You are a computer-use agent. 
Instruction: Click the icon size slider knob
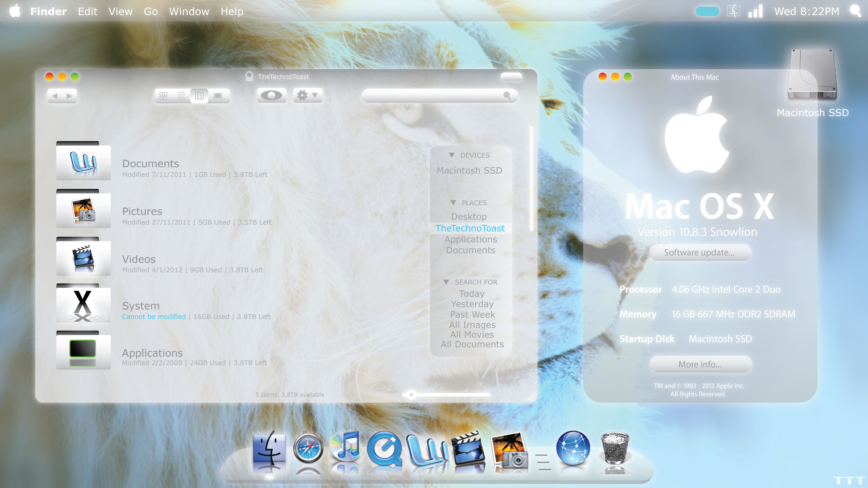[x=411, y=394]
